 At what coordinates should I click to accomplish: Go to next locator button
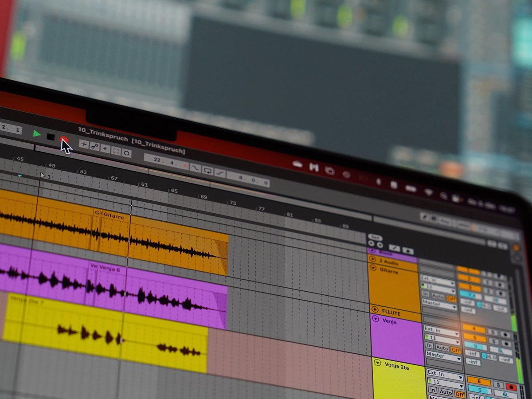coord(379,245)
